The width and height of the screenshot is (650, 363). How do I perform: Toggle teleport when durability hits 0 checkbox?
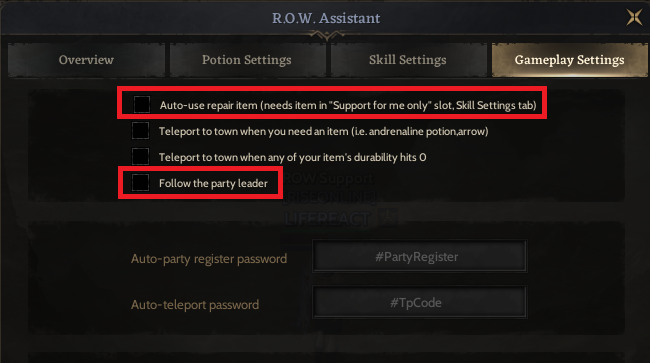(141, 157)
